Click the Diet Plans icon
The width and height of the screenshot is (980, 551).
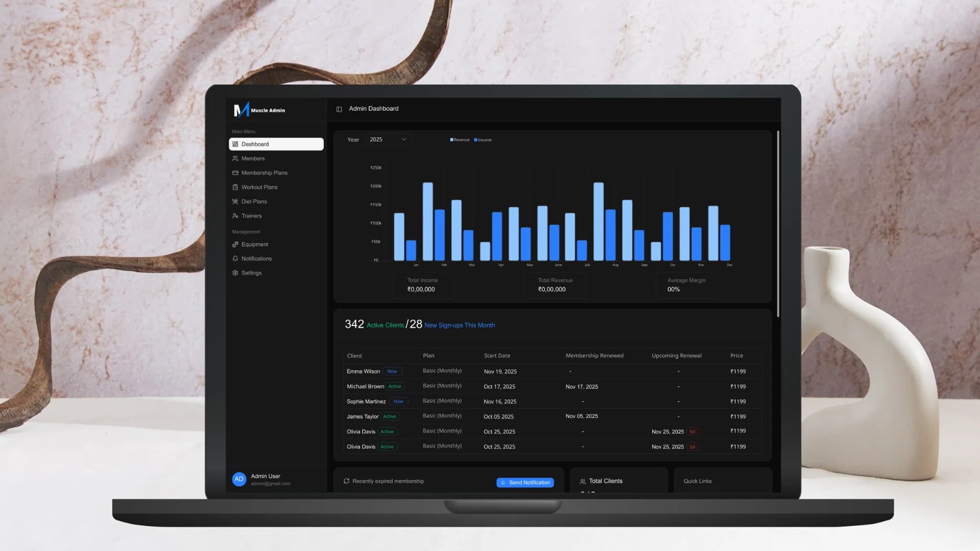pos(235,202)
